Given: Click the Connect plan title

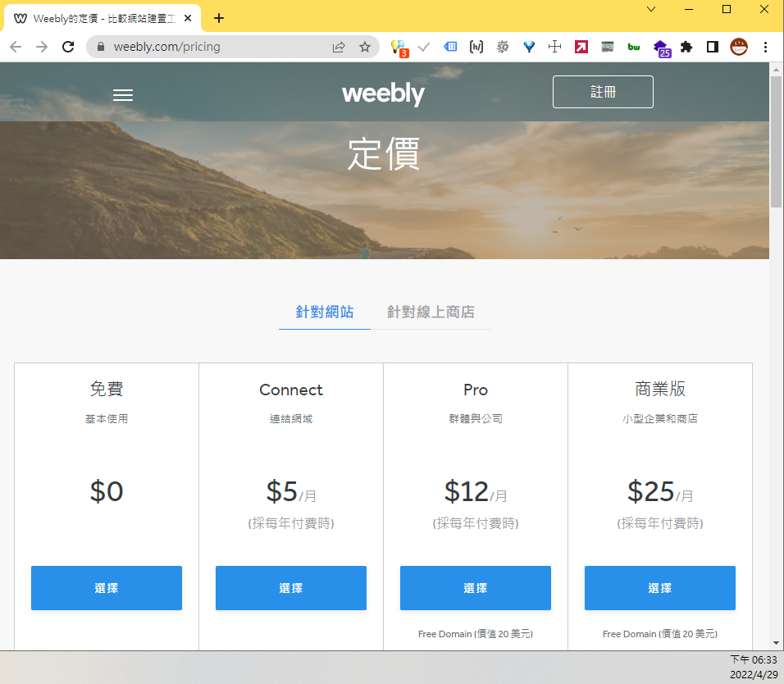Looking at the screenshot, I should point(291,390).
